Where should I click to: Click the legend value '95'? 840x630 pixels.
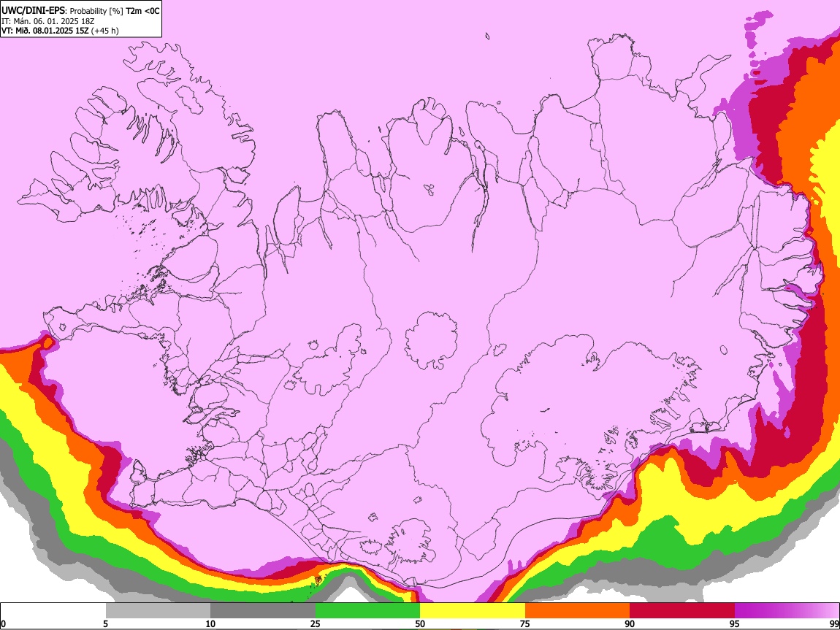pyautogui.click(x=735, y=624)
